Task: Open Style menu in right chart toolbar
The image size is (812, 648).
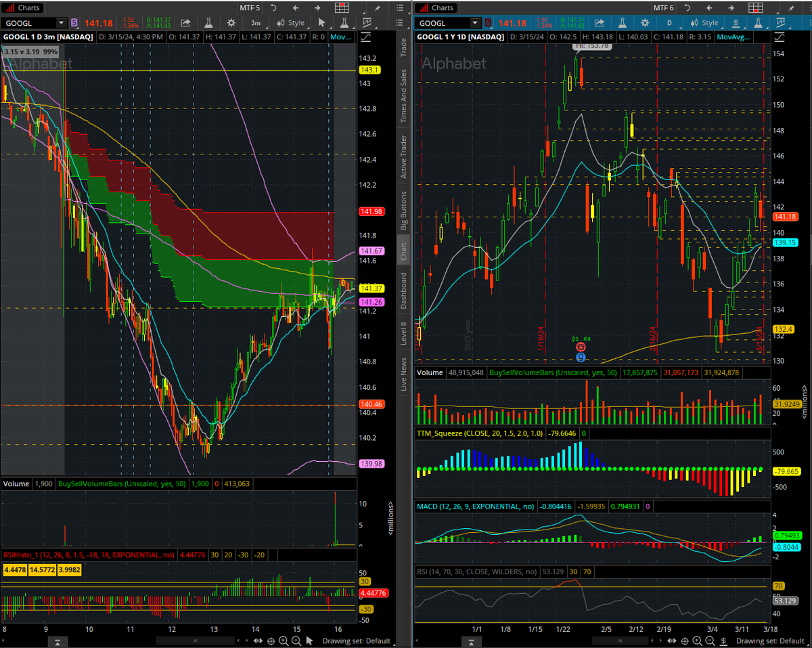Action: [x=704, y=23]
